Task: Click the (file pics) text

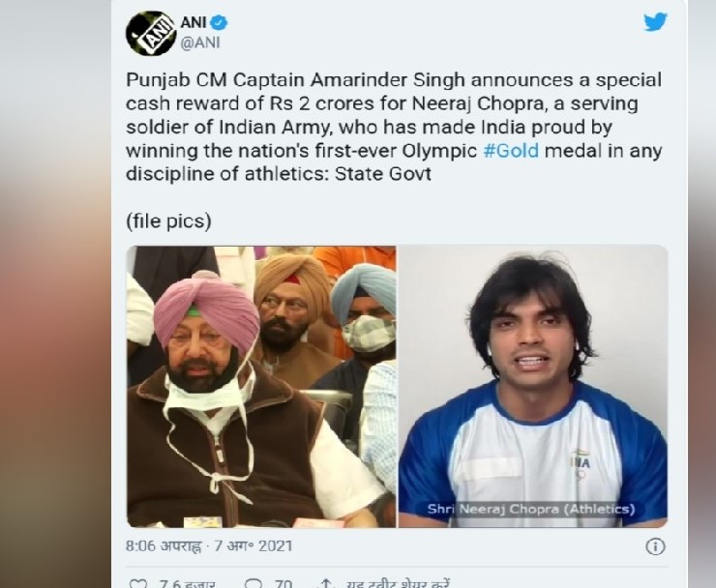Action: pyautogui.click(x=168, y=221)
